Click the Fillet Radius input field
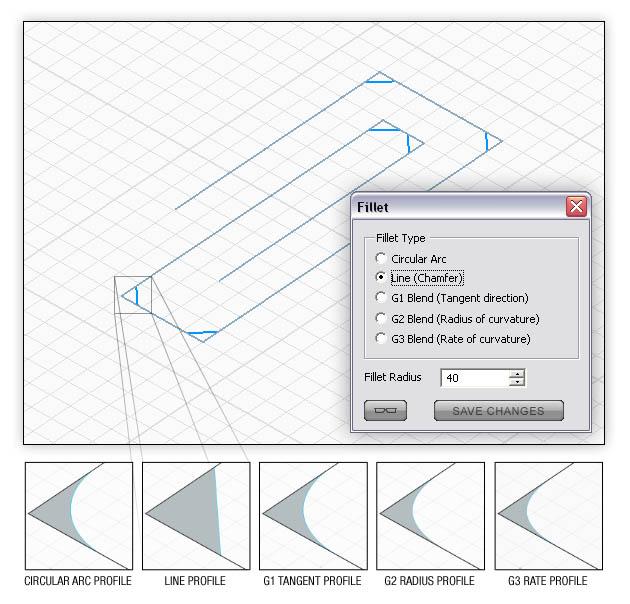This screenshot has height=604, width=630. (x=475, y=378)
